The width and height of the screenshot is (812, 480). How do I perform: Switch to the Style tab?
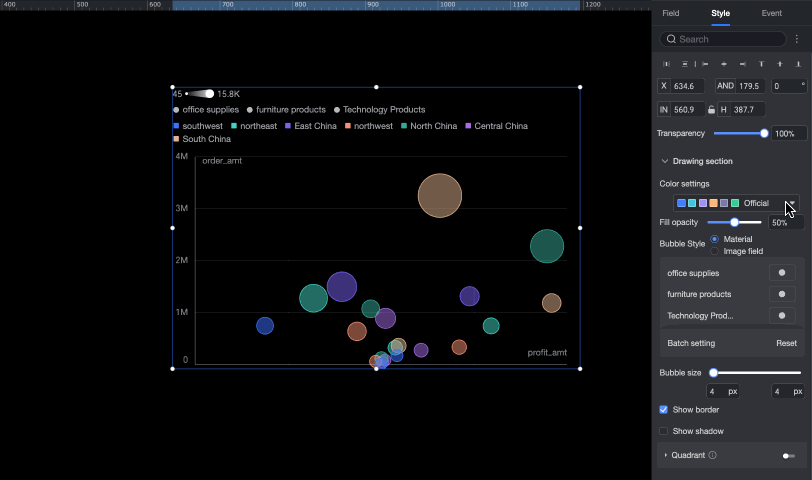pos(720,13)
